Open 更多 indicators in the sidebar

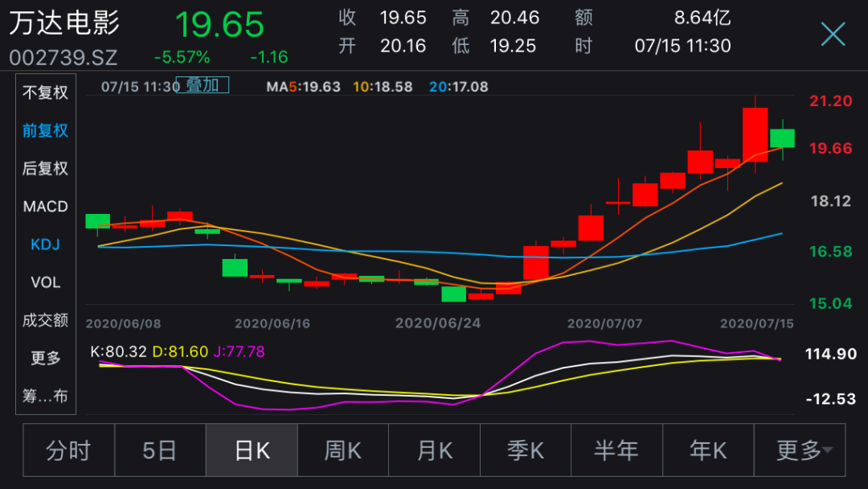coord(45,358)
